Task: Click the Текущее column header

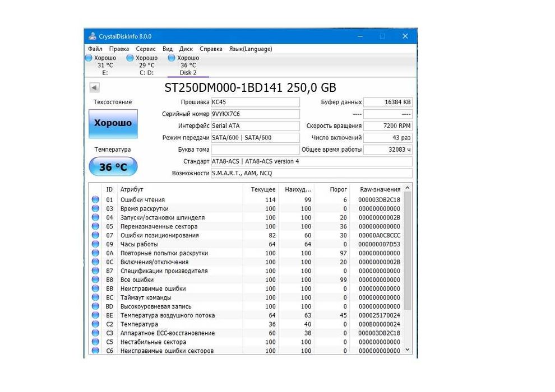Action: pyautogui.click(x=261, y=189)
